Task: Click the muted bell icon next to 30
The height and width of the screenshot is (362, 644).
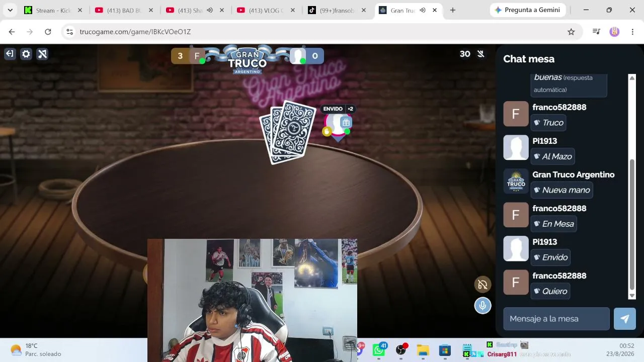Action: tap(481, 54)
